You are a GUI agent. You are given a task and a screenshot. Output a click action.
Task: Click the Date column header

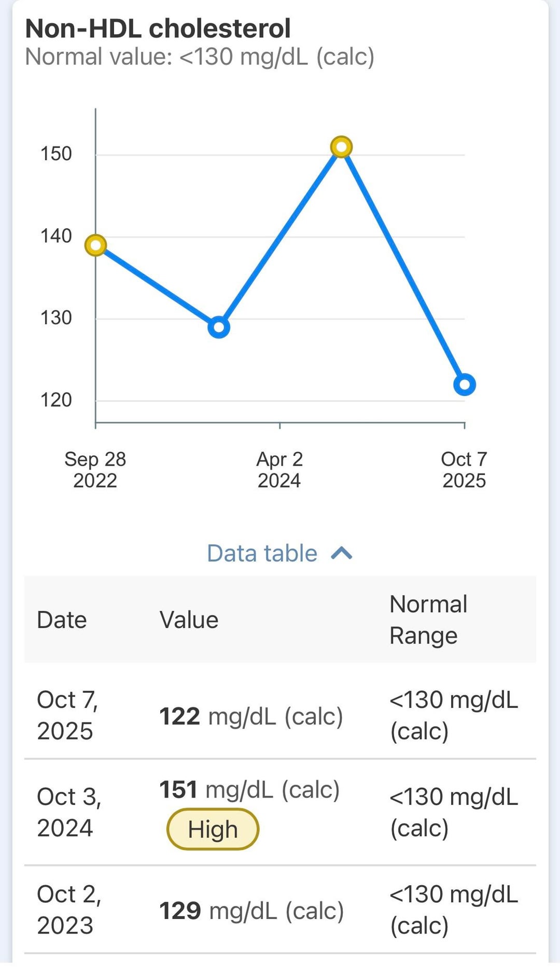[62, 620]
